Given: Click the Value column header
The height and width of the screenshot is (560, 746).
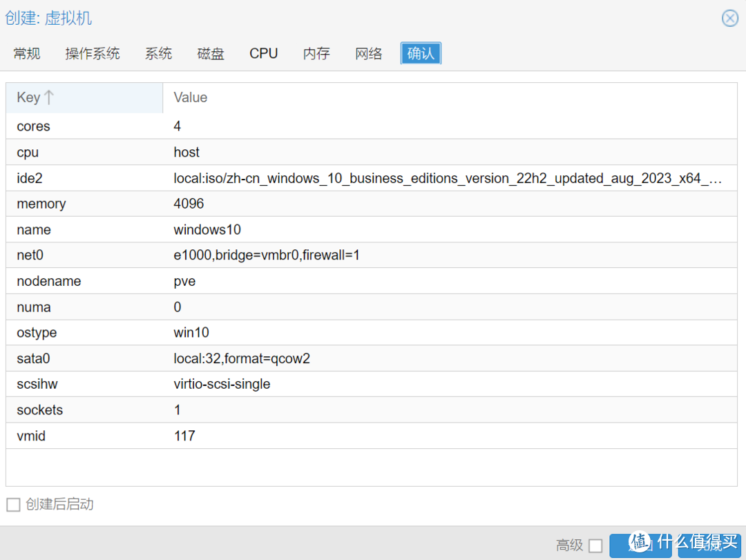Looking at the screenshot, I should point(190,97).
